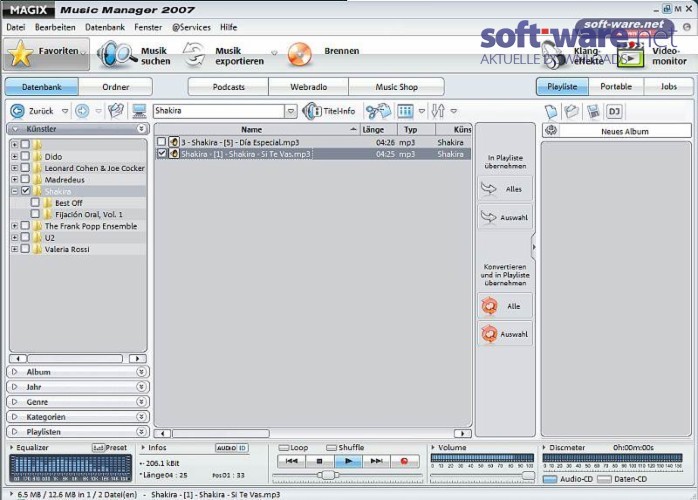Toggle the Shuffle option
Screen dimensions: 698x500
[x=331, y=448]
